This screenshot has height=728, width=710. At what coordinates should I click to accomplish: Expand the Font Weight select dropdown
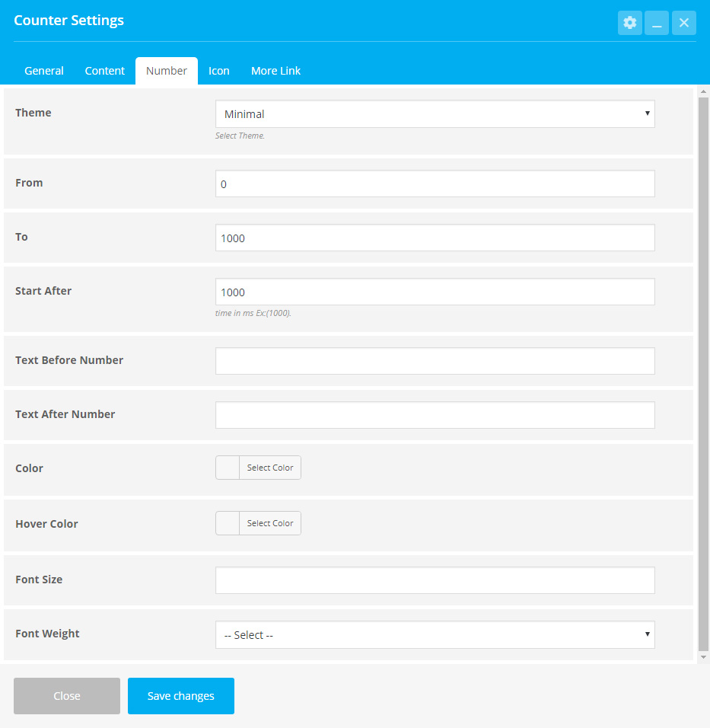click(435, 634)
